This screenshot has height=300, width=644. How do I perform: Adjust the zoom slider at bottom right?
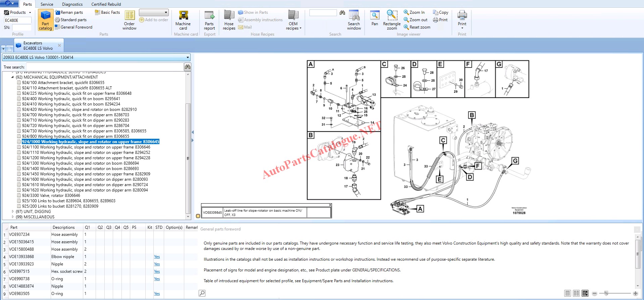(606, 293)
